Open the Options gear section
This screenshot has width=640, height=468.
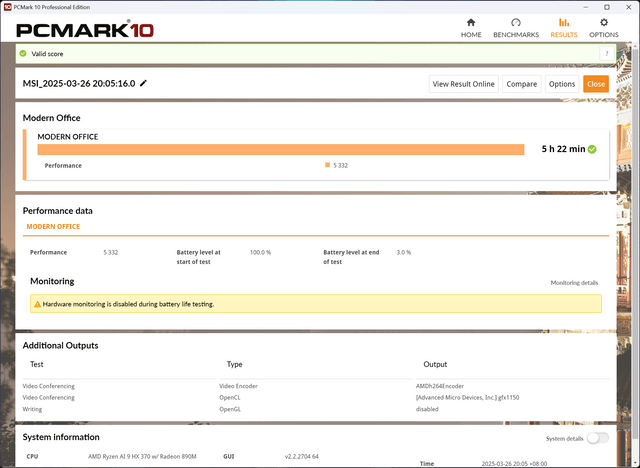[604, 28]
